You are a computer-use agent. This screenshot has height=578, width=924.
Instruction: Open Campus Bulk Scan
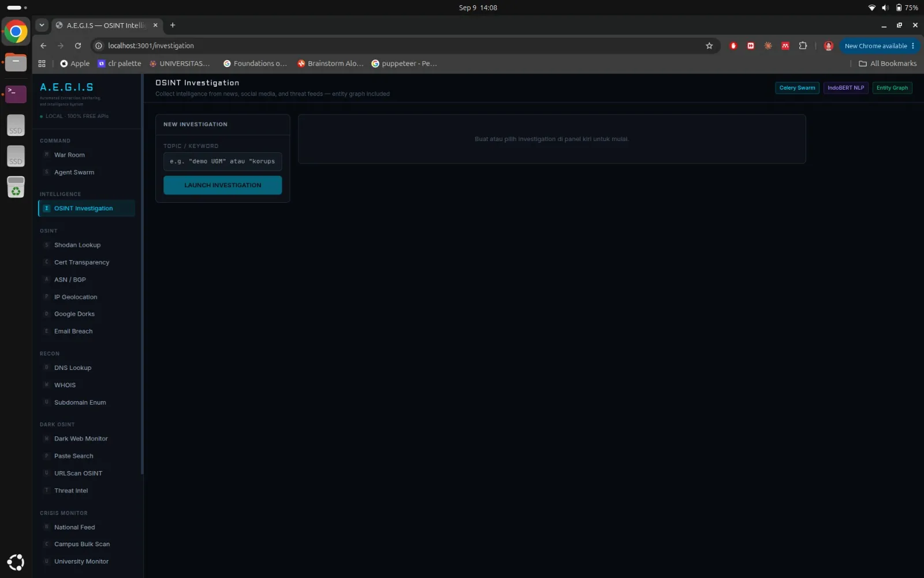86,544
